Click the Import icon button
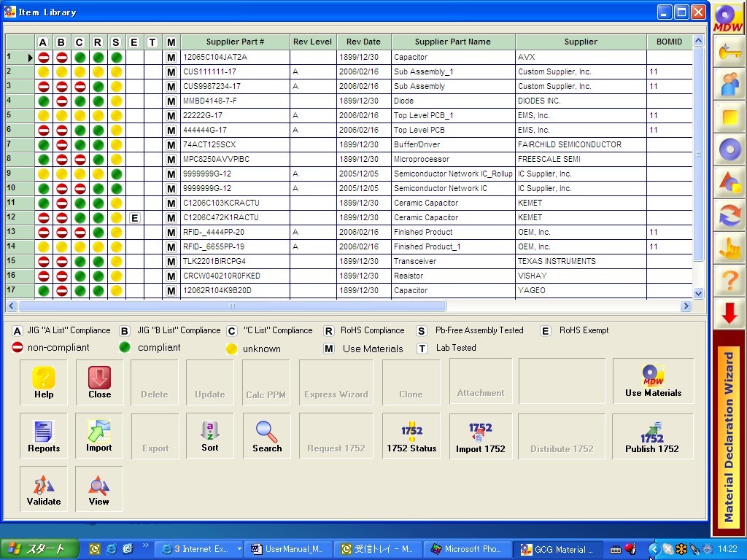 click(99, 436)
